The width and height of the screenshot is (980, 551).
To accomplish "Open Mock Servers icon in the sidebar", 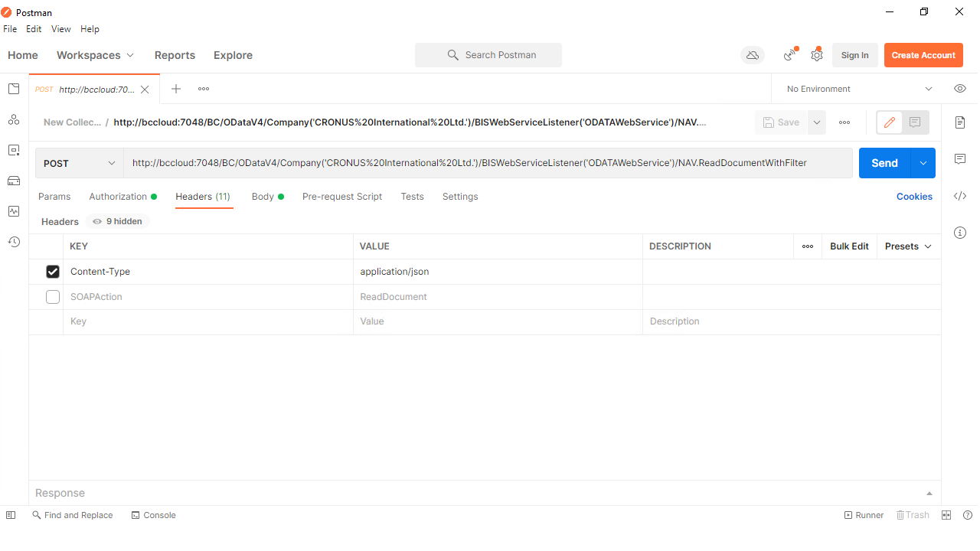I will pos(14,181).
